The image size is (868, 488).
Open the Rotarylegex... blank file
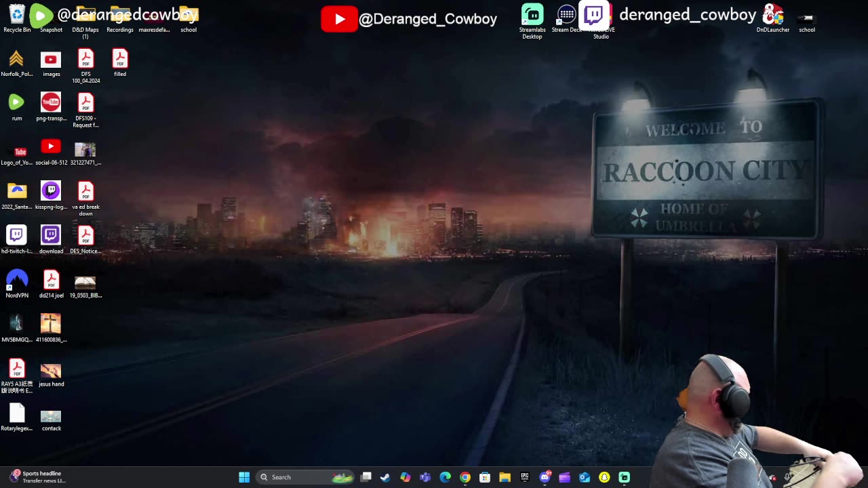[17, 418]
